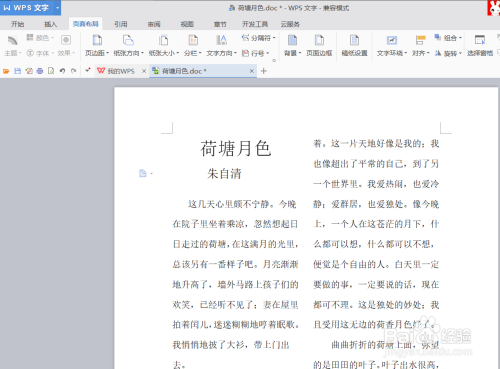
Task: Open the 开始 (Home) ribbon tab
Action: (x=18, y=24)
